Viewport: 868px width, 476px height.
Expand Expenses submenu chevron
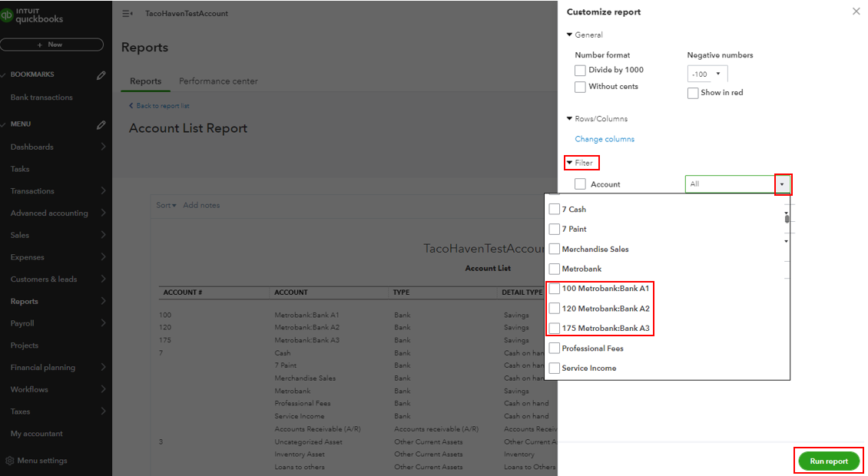point(103,257)
